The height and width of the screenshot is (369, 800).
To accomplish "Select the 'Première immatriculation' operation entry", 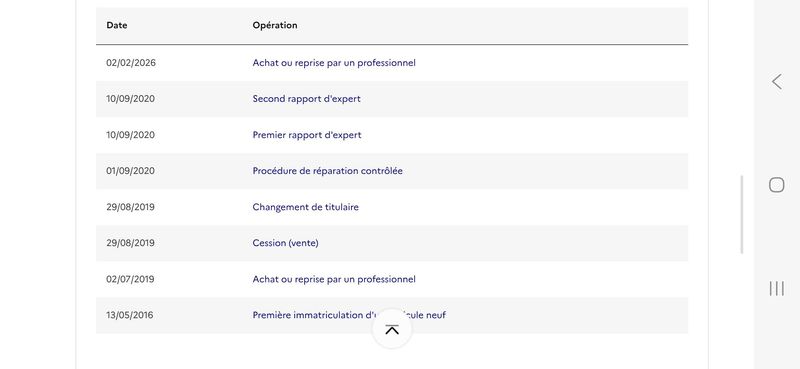I will point(349,315).
